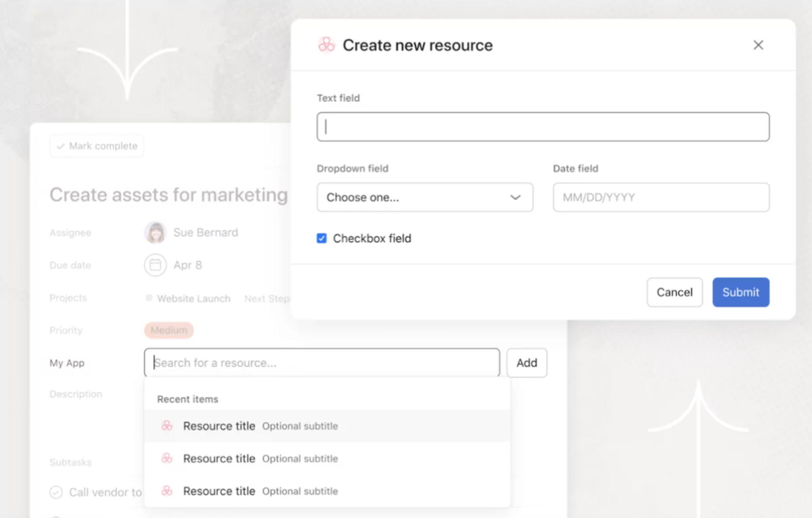Screen dimensions: 812x518
Task: Click Sue Bernard's avatar image
Action: coord(155,233)
